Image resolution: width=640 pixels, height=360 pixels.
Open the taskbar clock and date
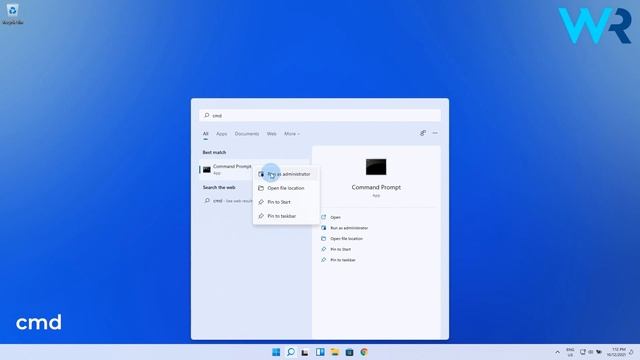(616, 352)
